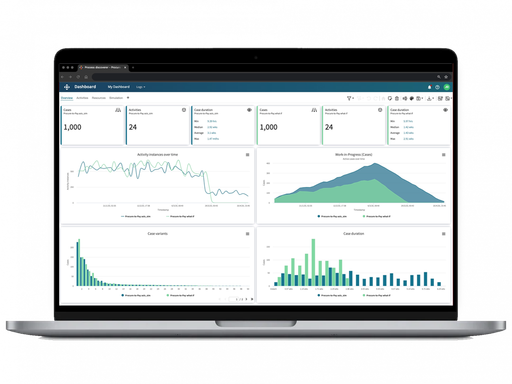Open the notifications bell
Screen dimensions: 512x384
tap(429, 87)
